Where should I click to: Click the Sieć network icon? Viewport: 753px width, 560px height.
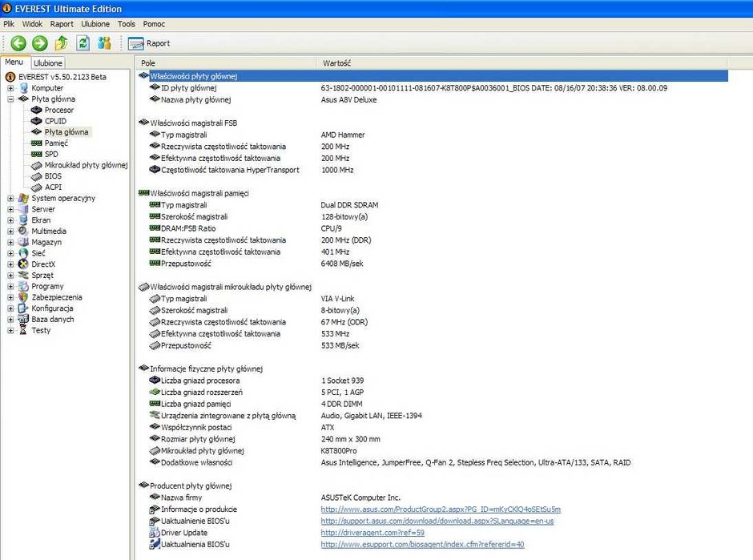pyautogui.click(x=23, y=253)
